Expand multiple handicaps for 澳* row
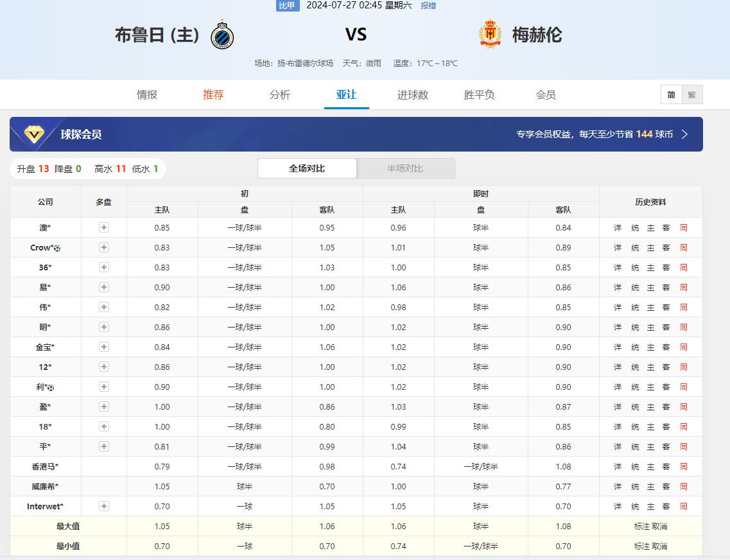 (104, 227)
